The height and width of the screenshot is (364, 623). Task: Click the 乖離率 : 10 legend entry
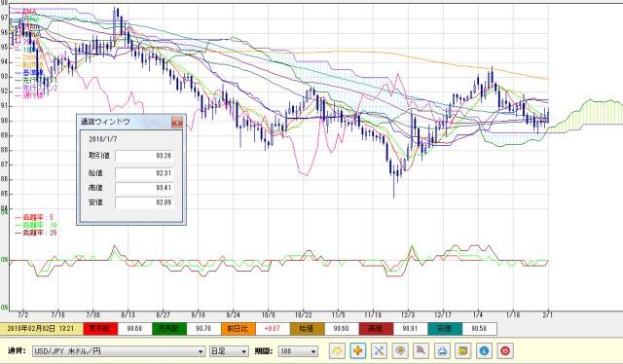(x=36, y=225)
